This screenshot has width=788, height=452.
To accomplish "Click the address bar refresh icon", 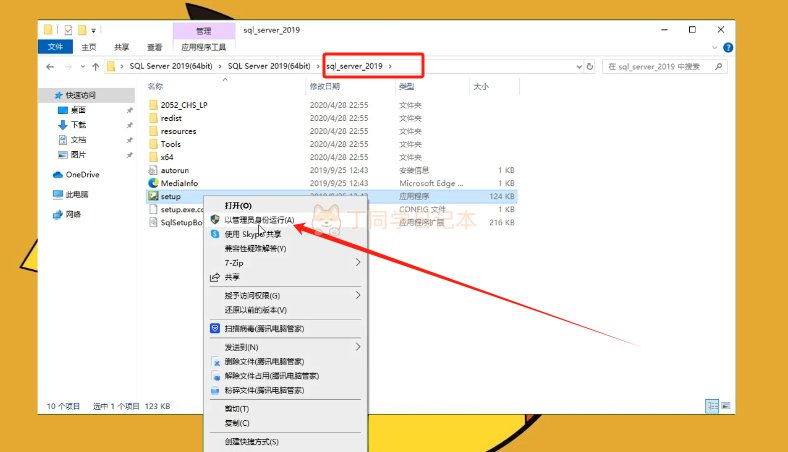I will (590, 67).
